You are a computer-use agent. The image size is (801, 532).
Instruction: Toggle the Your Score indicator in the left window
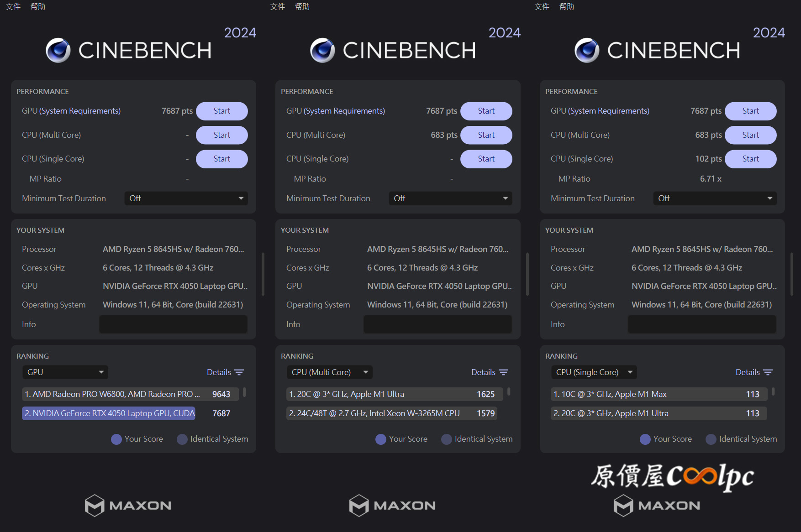point(116,439)
